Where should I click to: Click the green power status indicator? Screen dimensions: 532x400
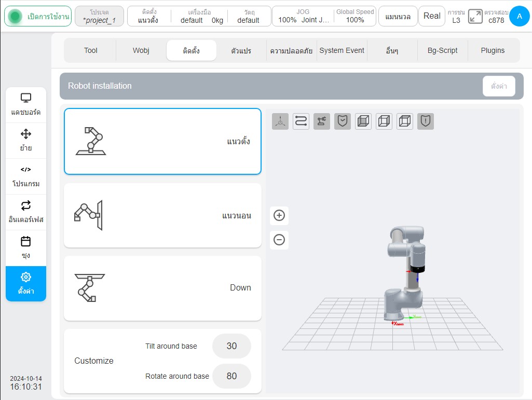tap(15, 16)
